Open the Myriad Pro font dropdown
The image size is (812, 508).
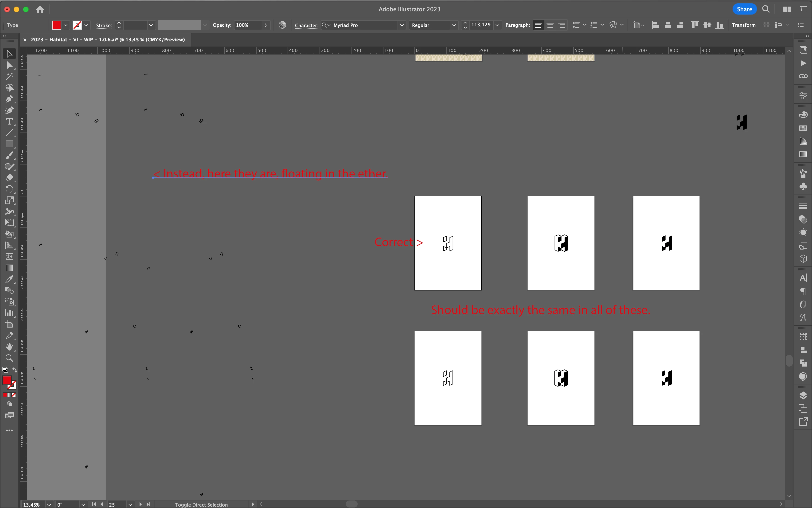click(402, 25)
